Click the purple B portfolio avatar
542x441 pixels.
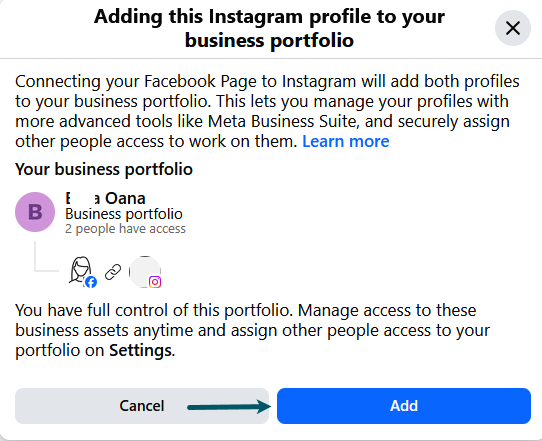pyautogui.click(x=35, y=212)
